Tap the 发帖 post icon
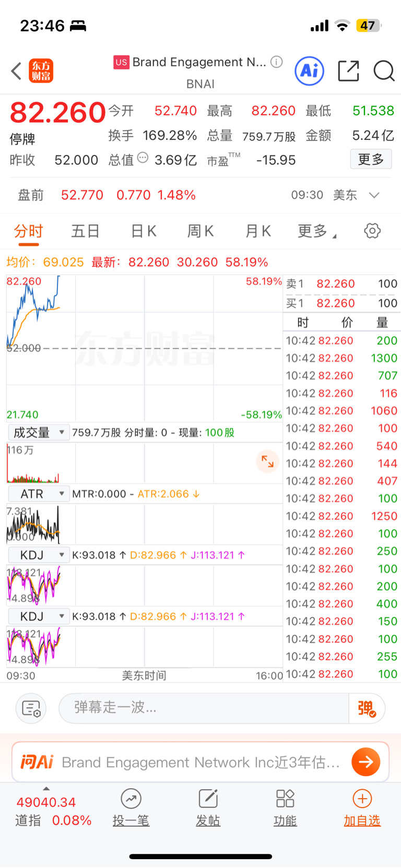The width and height of the screenshot is (401, 868). point(208,799)
